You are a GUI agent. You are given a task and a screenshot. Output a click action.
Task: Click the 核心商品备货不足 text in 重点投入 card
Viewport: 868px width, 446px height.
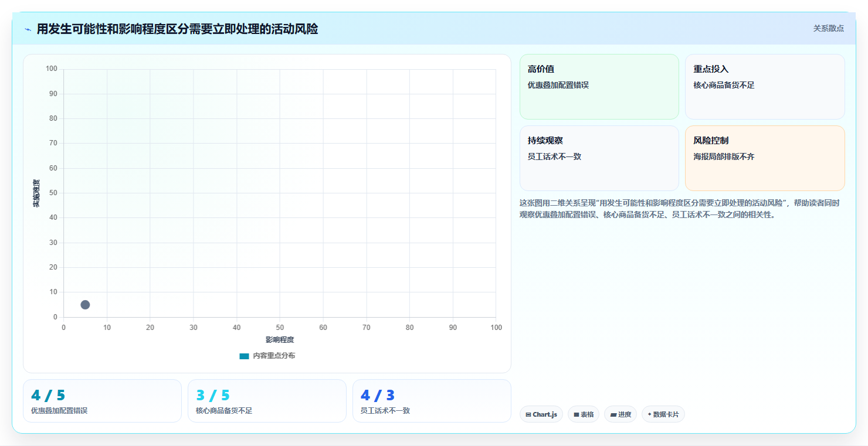pos(724,85)
